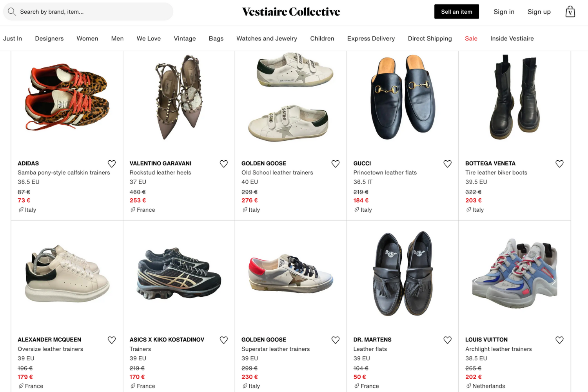This screenshot has width=588, height=392.
Task: Select the Vintage tab
Action: point(185,38)
